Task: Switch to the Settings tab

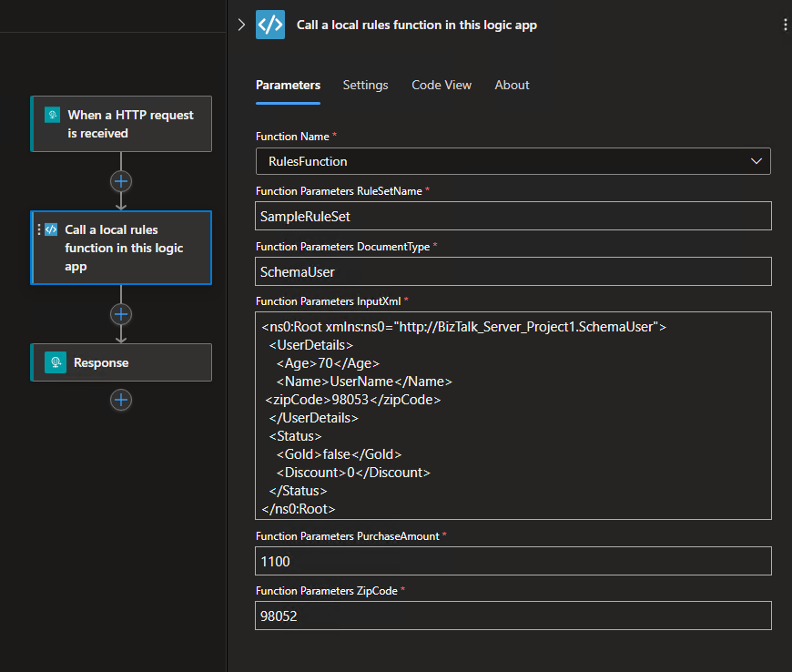Action: pyautogui.click(x=365, y=85)
